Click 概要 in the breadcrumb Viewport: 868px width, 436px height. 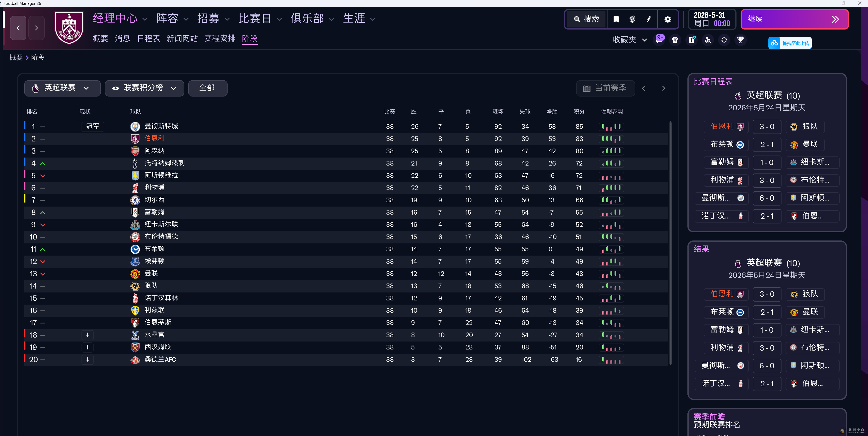(16, 58)
